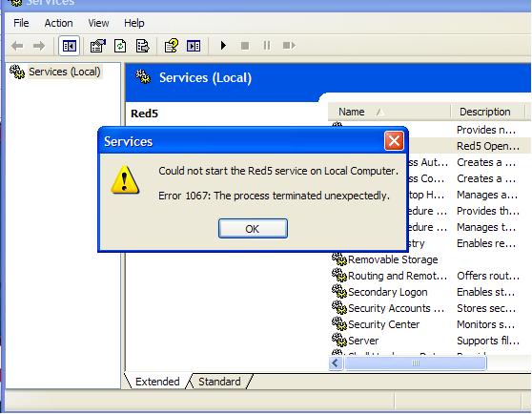Click the Forward arrow in toolbar
532x414 pixels.
coord(39,46)
